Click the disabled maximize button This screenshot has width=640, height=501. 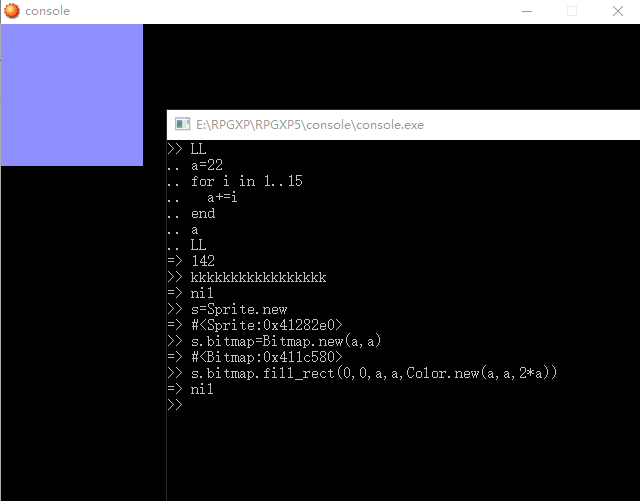coord(572,11)
